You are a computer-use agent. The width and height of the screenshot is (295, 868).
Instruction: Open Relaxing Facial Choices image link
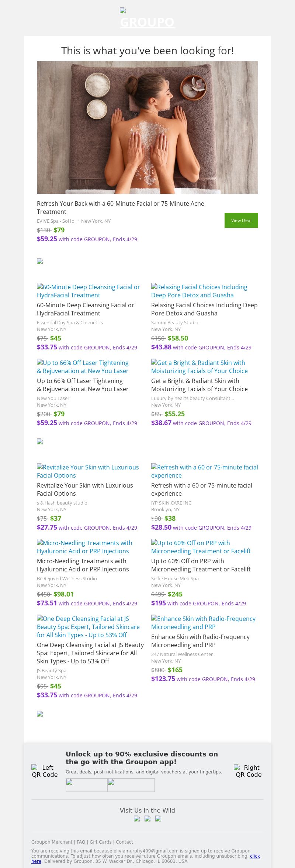coord(199,291)
